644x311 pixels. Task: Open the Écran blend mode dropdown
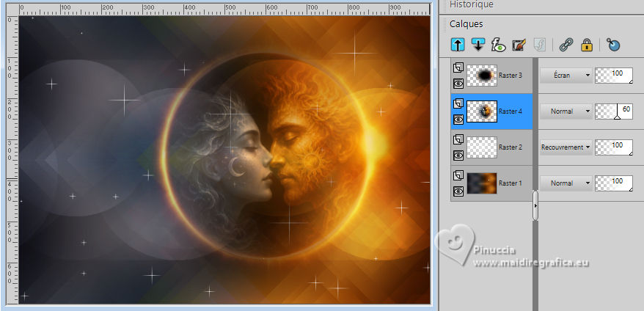tap(566, 76)
